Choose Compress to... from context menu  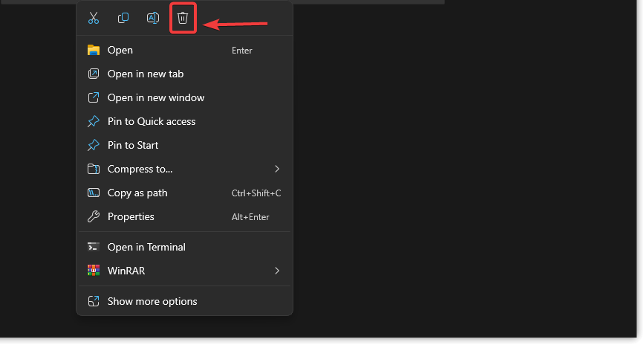tap(140, 169)
